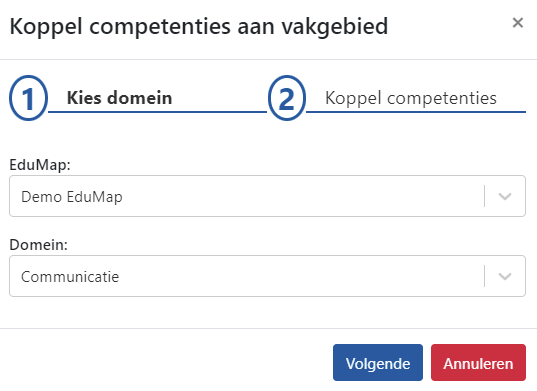Click the separator beside Domein chevron
The width and height of the screenshot is (537, 391).
coord(485,276)
